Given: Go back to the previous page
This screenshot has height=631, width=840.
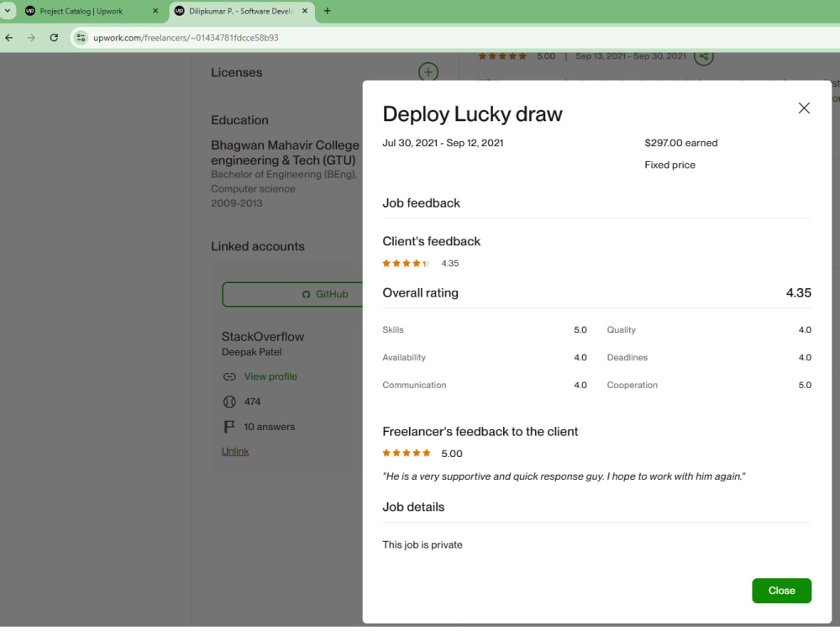Looking at the screenshot, I should [9, 38].
